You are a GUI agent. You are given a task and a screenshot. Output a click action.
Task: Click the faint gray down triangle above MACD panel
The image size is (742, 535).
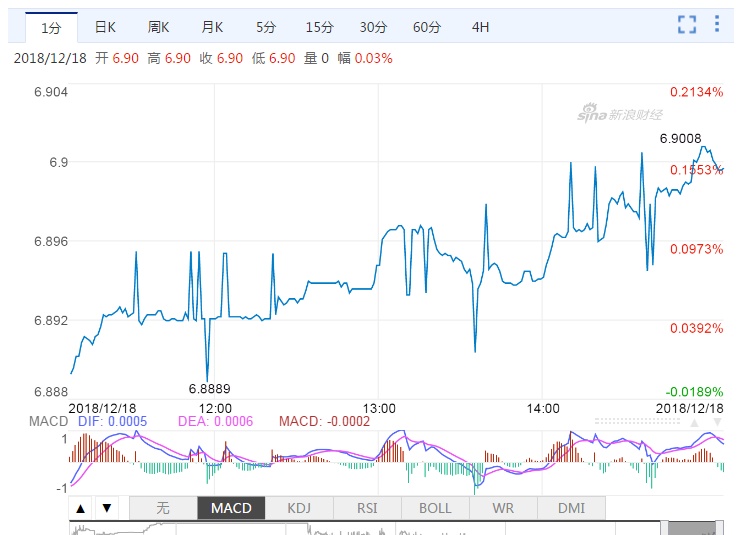point(718,422)
